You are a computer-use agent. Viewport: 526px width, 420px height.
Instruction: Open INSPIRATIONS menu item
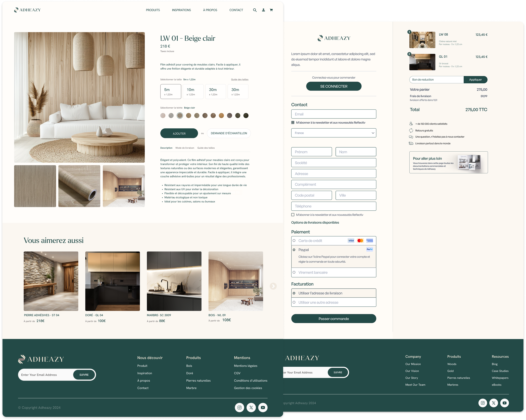point(181,10)
